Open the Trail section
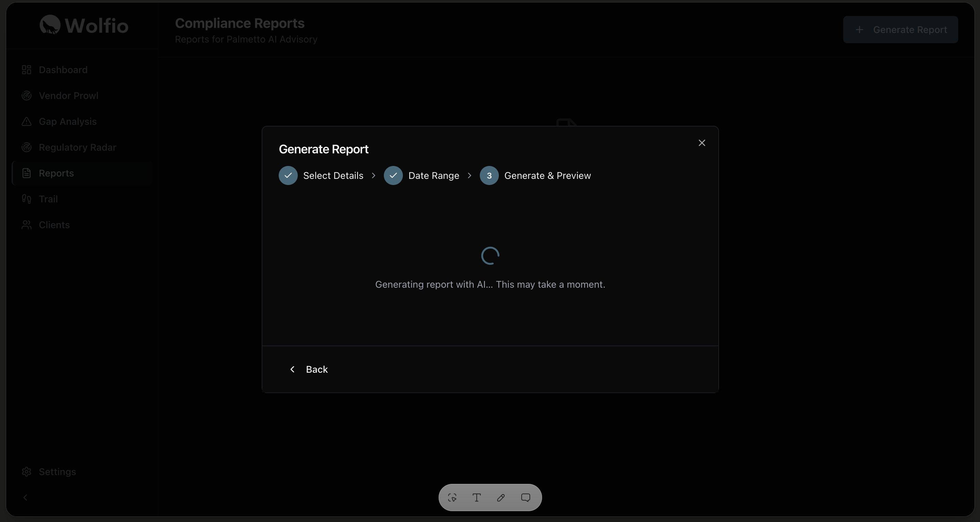 pos(82,199)
